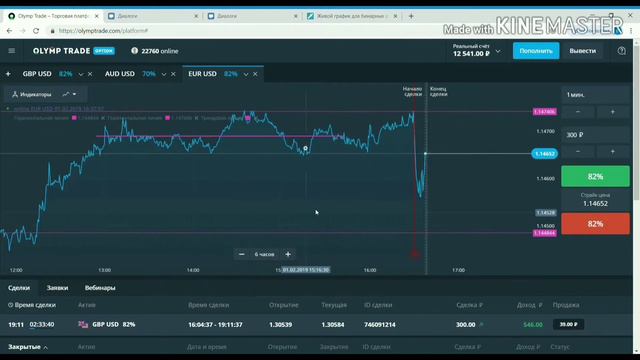Click the page vertical scrollbar
This screenshot has width=640, height=360.
(636, 122)
